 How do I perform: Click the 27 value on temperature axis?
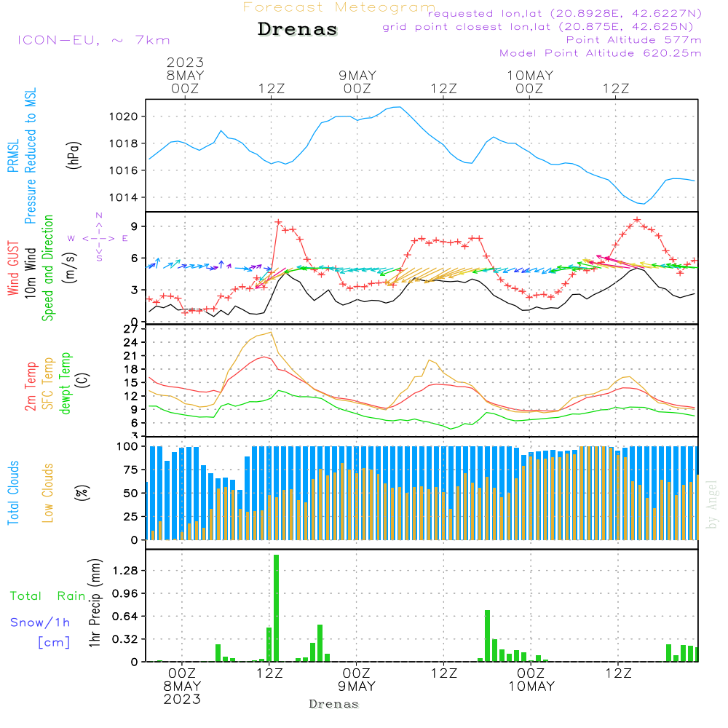[x=131, y=329]
